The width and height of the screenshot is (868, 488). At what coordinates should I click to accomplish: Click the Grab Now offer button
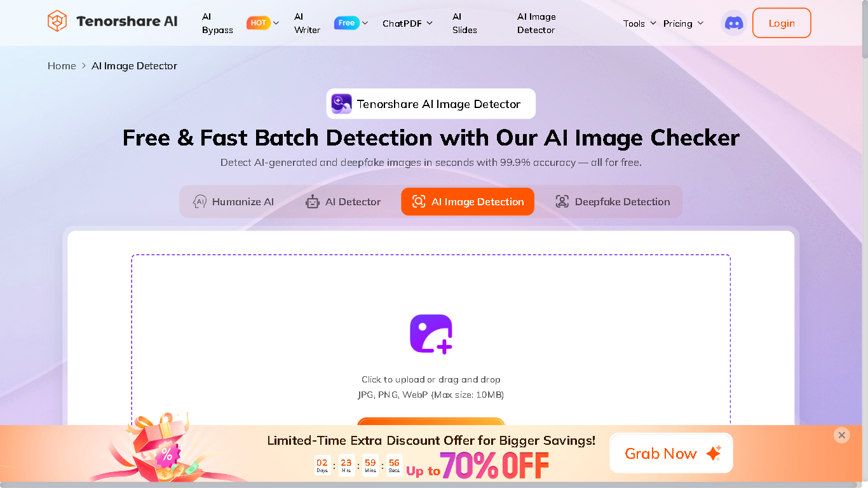(x=671, y=453)
